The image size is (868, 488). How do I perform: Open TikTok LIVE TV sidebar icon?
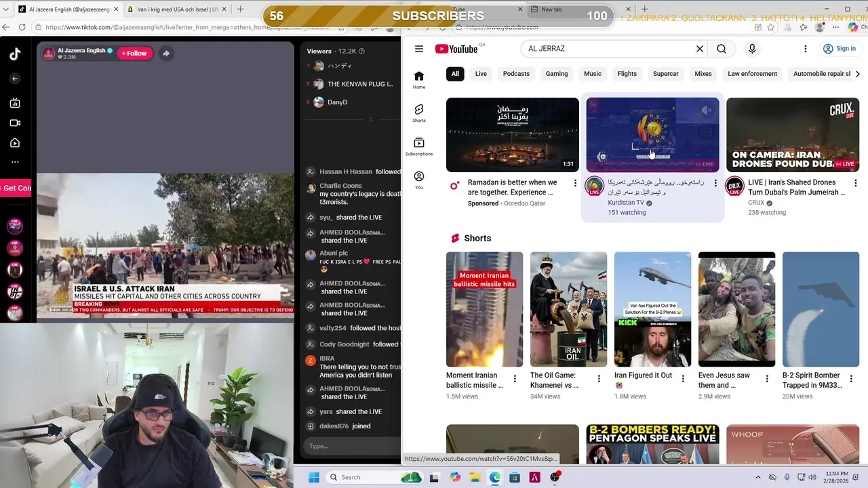coord(15,103)
